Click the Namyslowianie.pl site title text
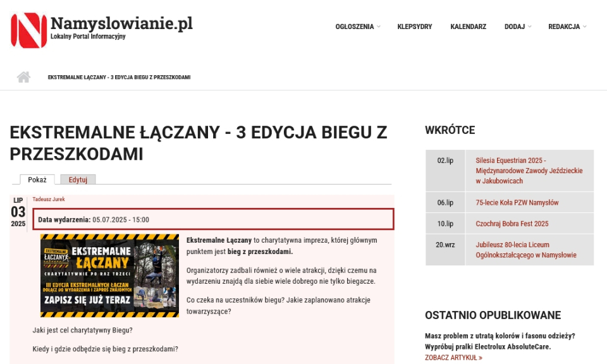Screen dimensions: 607x364 pos(121,23)
